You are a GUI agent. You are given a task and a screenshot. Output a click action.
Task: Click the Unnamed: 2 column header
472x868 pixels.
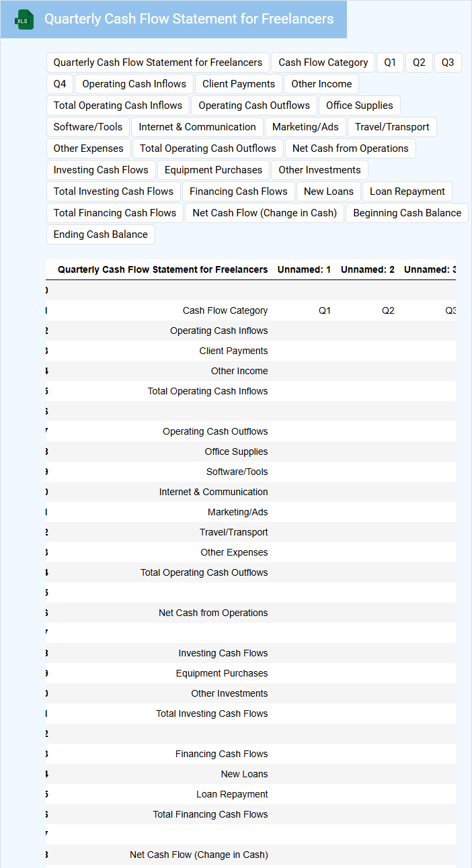[367, 269]
